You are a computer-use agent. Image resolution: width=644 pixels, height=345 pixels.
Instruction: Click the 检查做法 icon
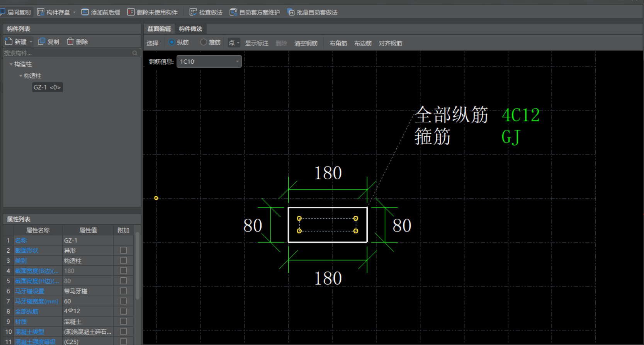point(193,12)
